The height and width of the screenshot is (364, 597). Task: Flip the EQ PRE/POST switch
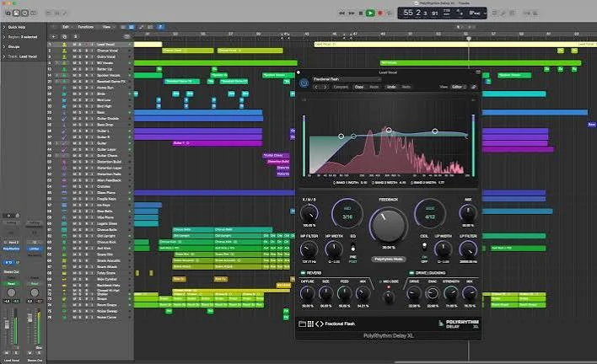click(353, 247)
